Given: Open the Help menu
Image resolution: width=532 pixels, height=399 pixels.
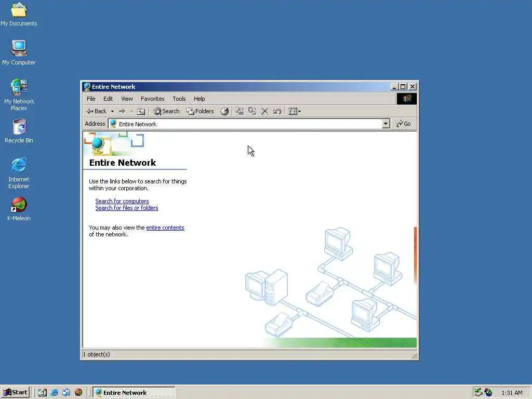Looking at the screenshot, I should tap(199, 99).
